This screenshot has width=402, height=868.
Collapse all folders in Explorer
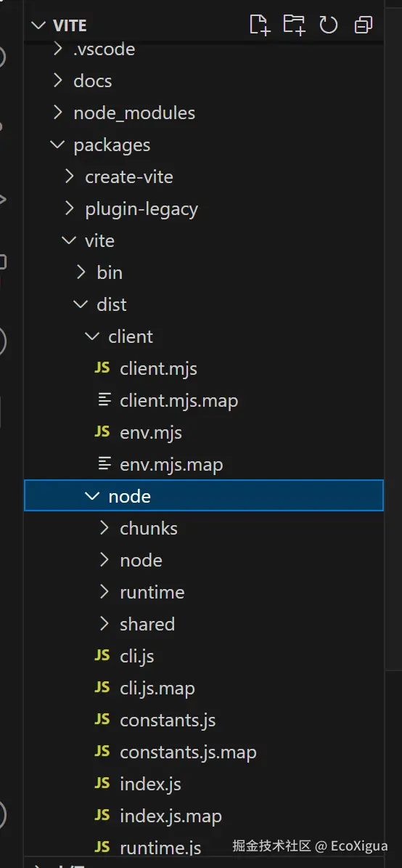tap(364, 25)
